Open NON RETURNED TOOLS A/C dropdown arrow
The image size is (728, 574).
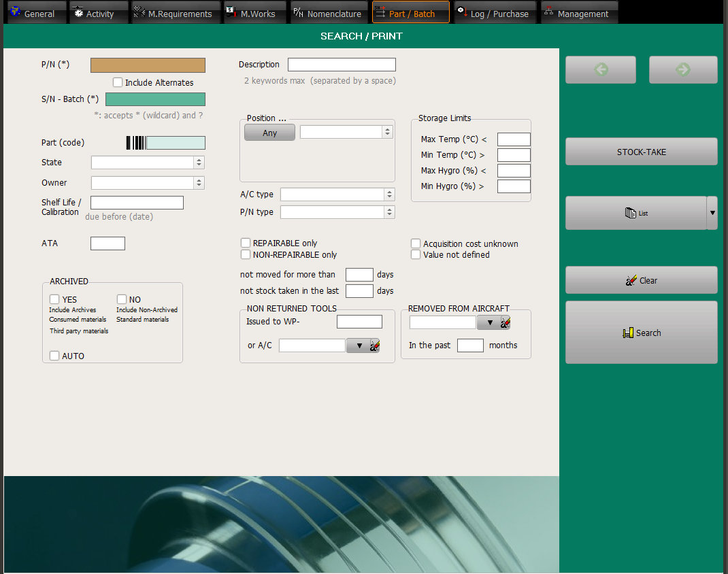point(359,345)
